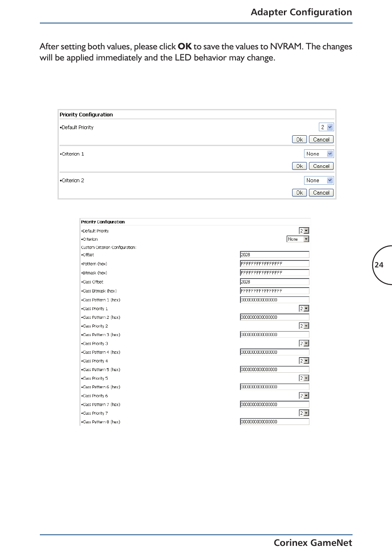This screenshot has width=392, height=557.
Task: Click the 'Corinex GameNet' footer text
Action: click(x=313, y=543)
